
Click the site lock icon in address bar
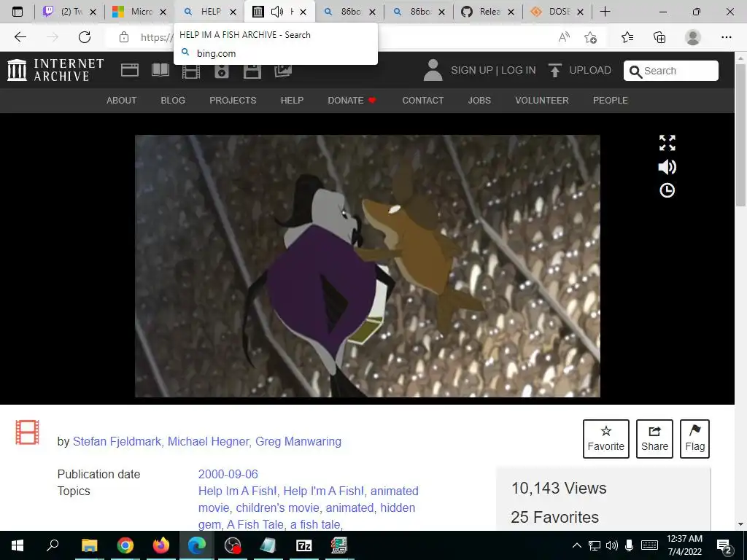tap(124, 37)
